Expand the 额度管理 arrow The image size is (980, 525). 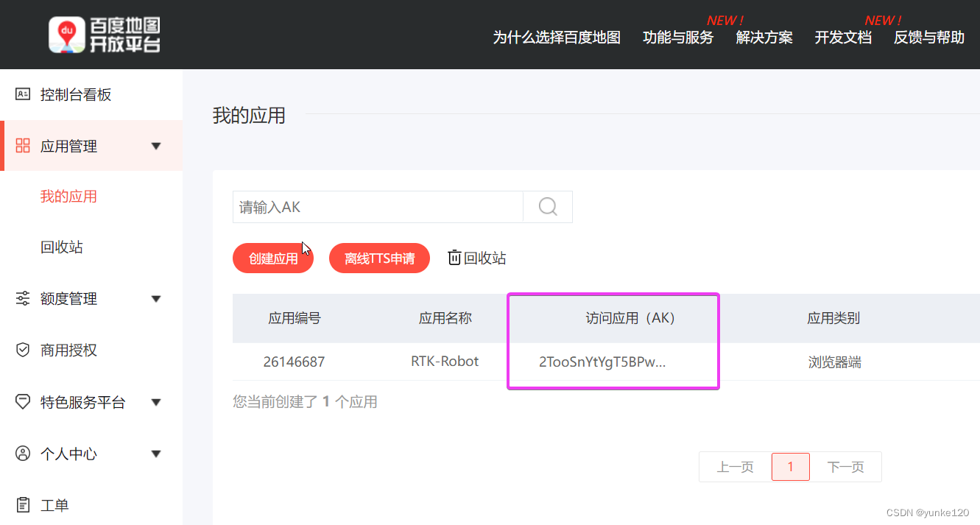click(156, 298)
